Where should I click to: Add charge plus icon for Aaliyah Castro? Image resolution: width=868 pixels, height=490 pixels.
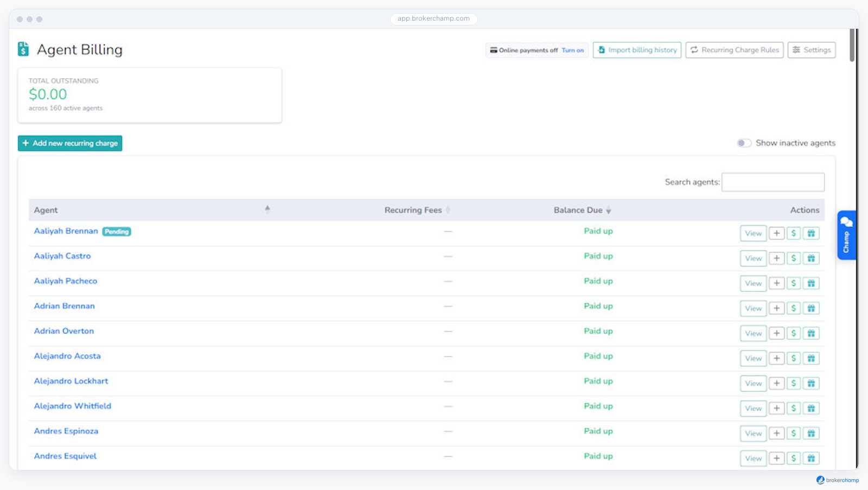[x=776, y=258]
